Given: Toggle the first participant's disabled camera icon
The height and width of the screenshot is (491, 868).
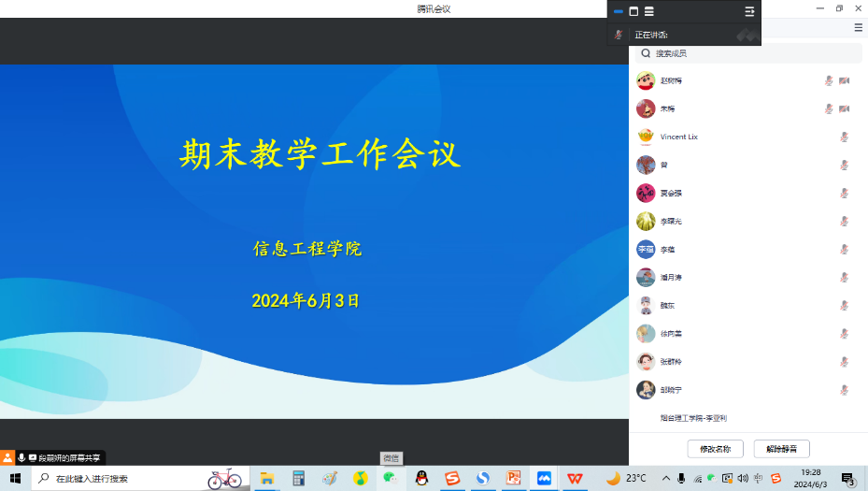Looking at the screenshot, I should [x=845, y=80].
